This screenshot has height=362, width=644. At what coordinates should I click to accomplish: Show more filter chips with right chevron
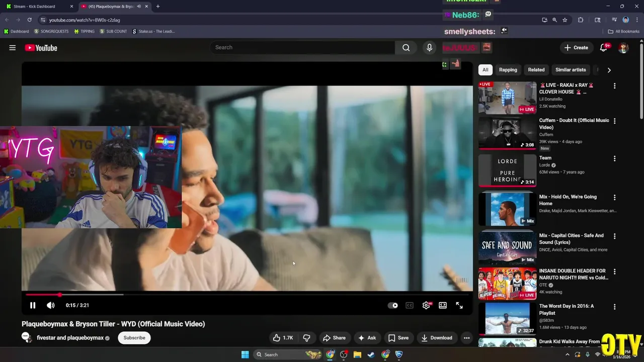coord(609,70)
